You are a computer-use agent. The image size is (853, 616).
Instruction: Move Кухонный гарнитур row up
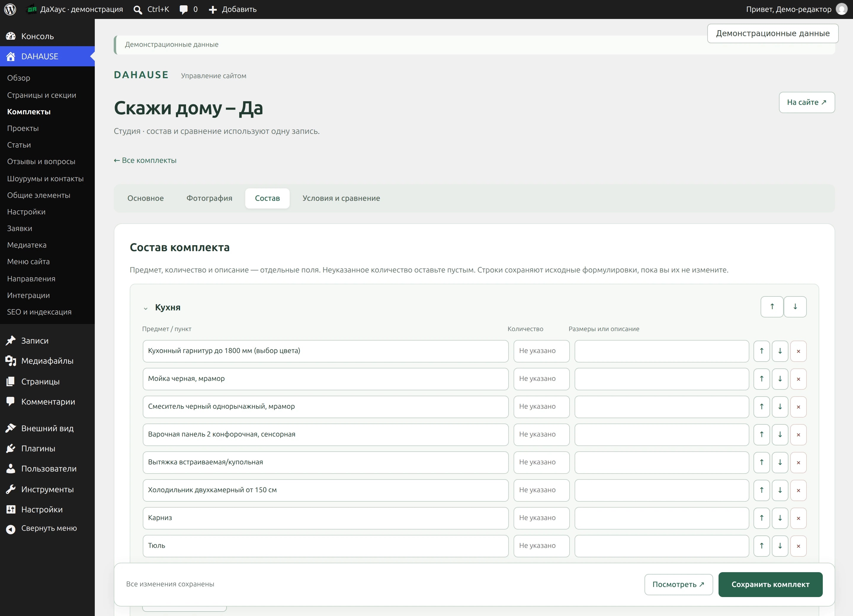click(761, 351)
